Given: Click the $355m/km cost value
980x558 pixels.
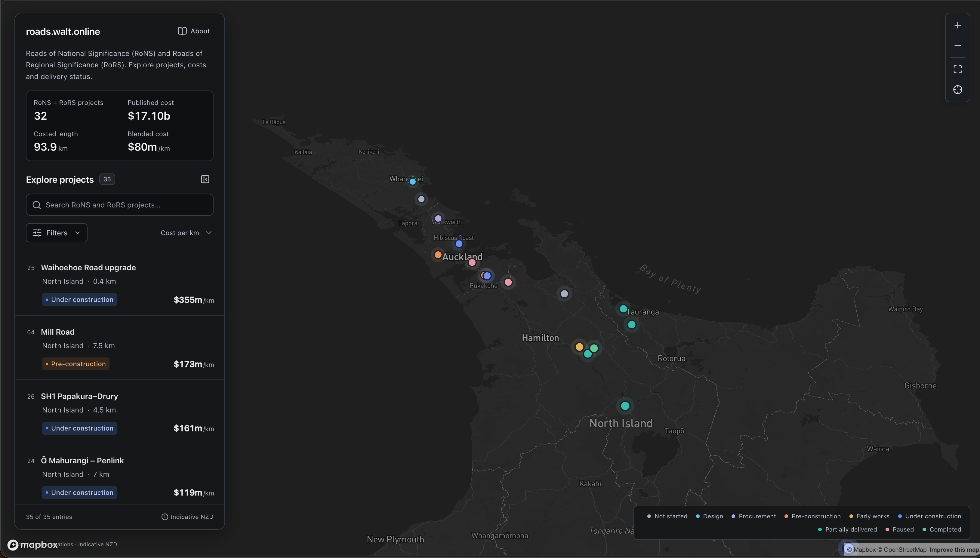Looking at the screenshot, I should [194, 300].
